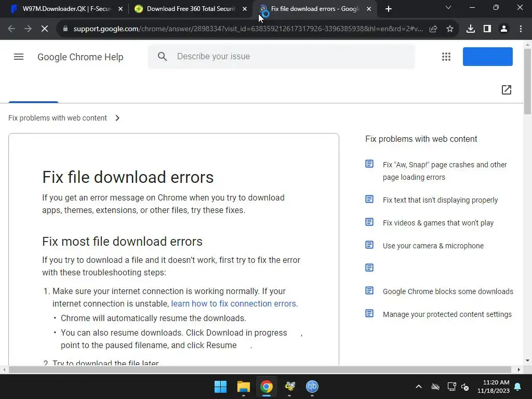This screenshot has width=532, height=399.
Task: Click the unlabeled sidebar article icon
Action: (x=369, y=268)
